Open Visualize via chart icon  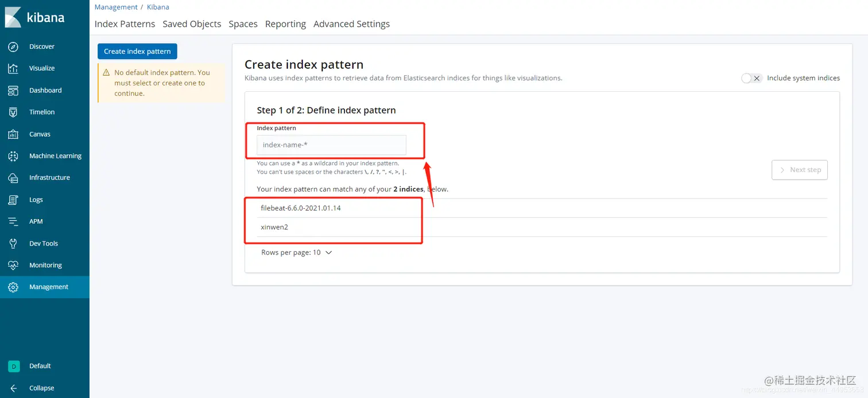[13, 68]
